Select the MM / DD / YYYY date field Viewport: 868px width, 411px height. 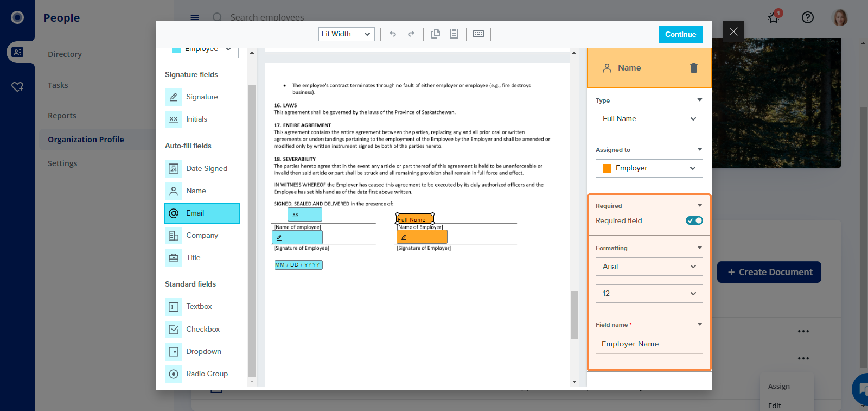point(298,265)
